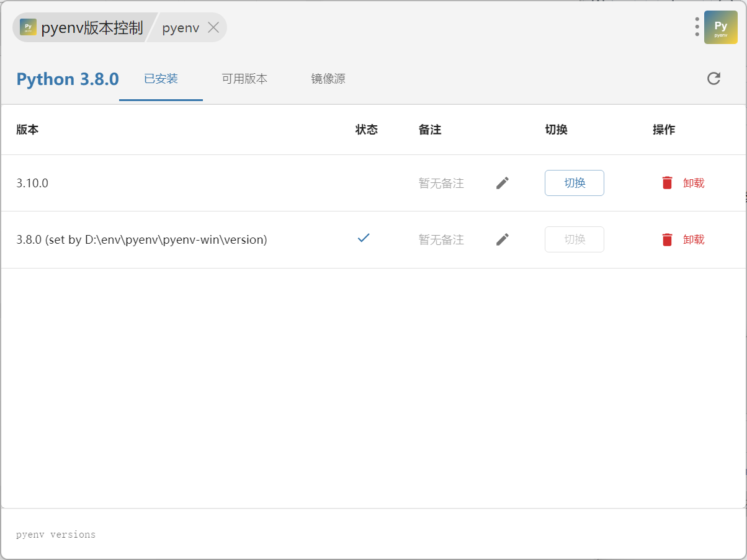Image resolution: width=747 pixels, height=560 pixels.
Task: Go to the 镜像源 tab
Action: click(x=328, y=79)
